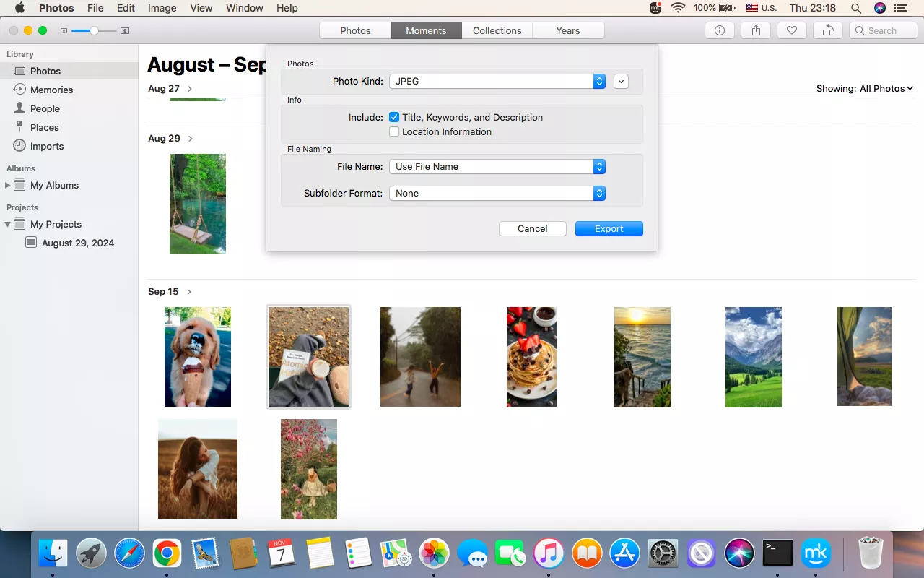Open the Photo Kind JPEG dropdown
This screenshot has width=924, height=578.
coord(497,82)
